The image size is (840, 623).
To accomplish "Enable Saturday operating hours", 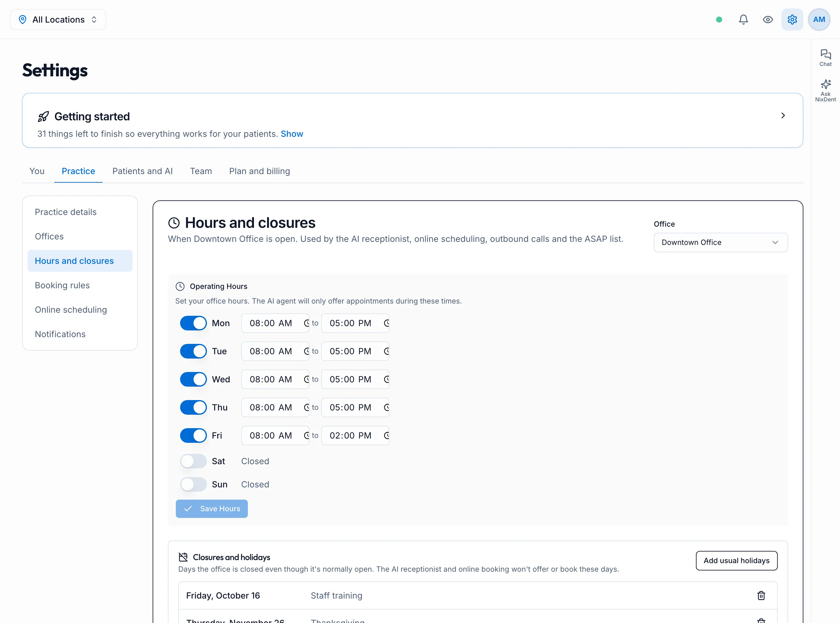I will pos(193,461).
